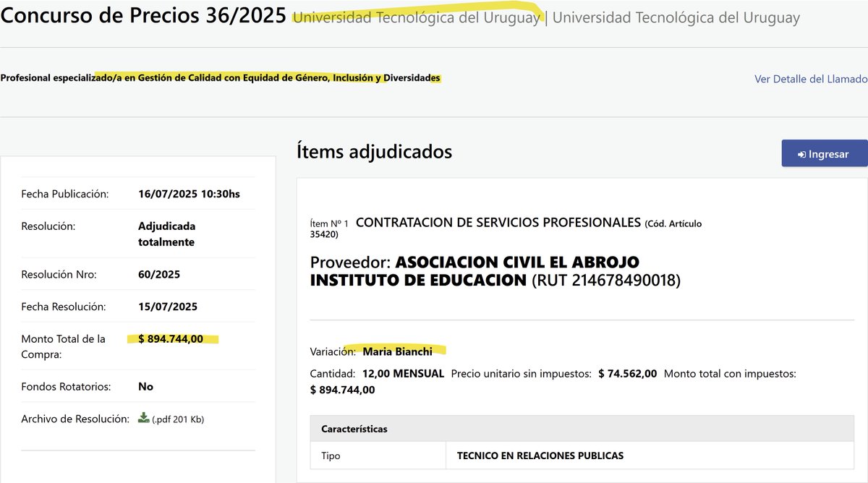Click the highlighted name Maria Bianchi

[398, 351]
